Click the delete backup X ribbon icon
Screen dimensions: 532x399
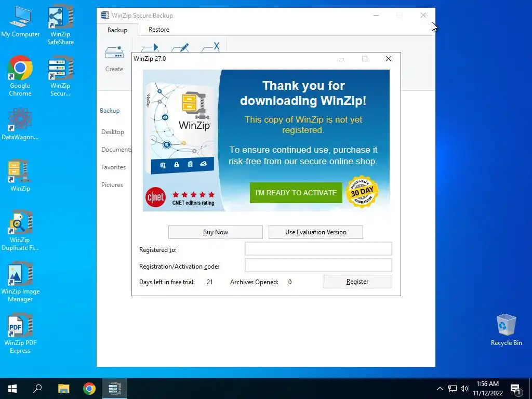[211, 47]
